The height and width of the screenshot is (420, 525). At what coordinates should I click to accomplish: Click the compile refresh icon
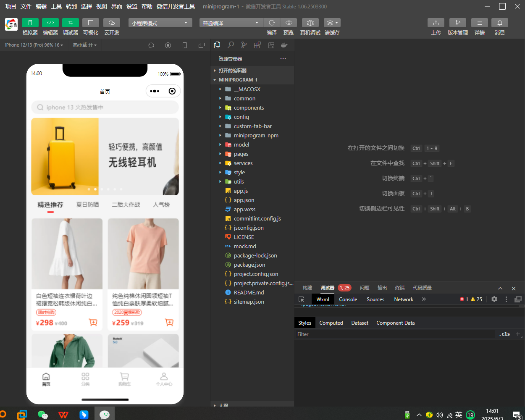pos(272,23)
